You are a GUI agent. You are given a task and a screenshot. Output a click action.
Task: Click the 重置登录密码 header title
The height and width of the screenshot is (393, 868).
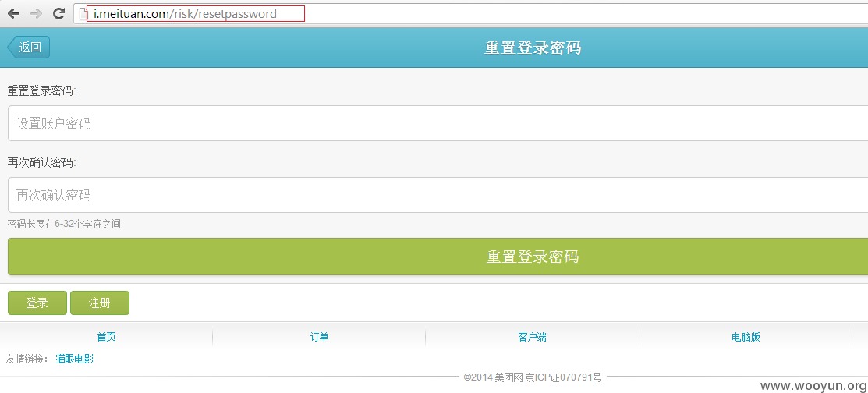click(x=533, y=48)
